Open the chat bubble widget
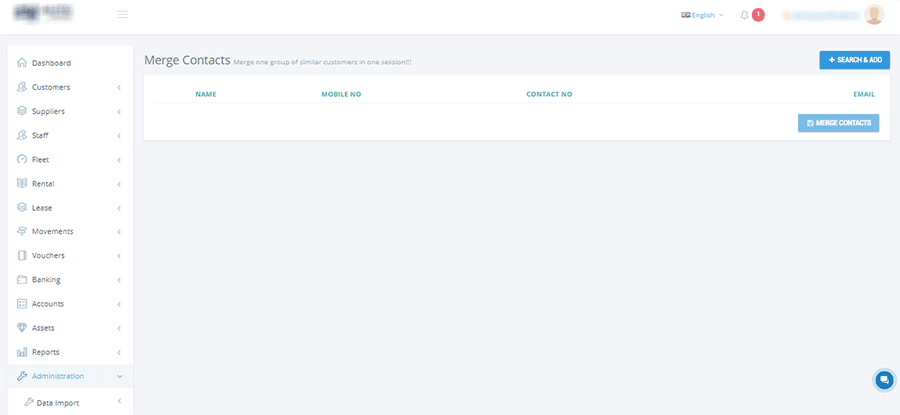The image size is (900, 415). click(883, 380)
